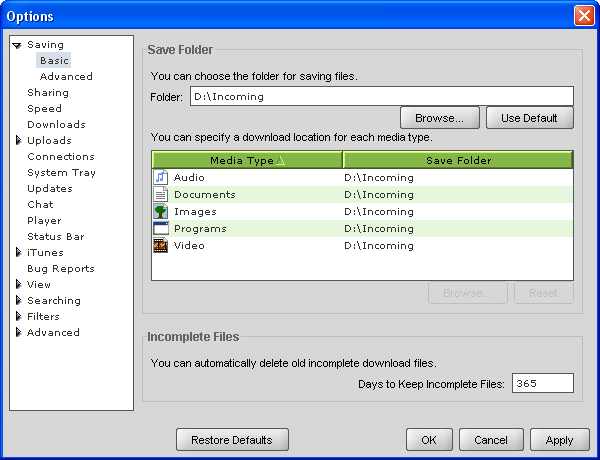Open the System Tray options
The image size is (600, 460).
[x=61, y=173]
